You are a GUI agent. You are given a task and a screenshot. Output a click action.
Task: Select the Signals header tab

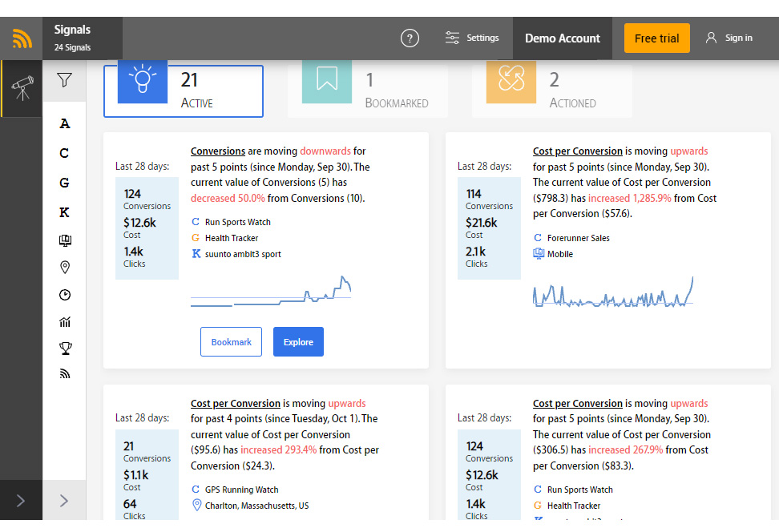[x=83, y=38]
